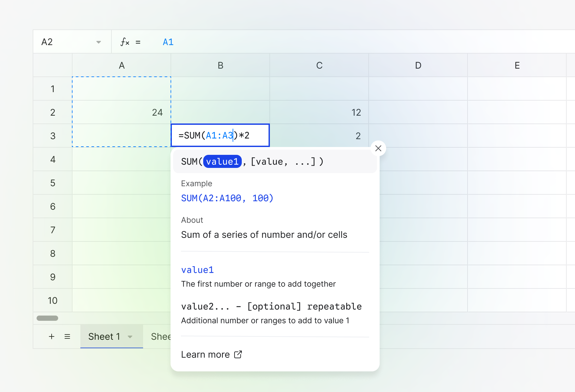Click the select-all corner above row headers
Viewport: 575px width, 392px height.
coord(53,65)
